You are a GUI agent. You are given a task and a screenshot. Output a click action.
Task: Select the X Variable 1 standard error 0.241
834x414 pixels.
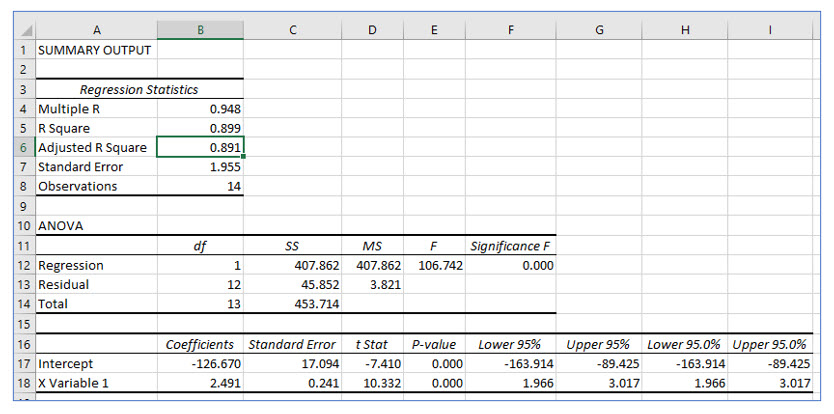click(293, 383)
